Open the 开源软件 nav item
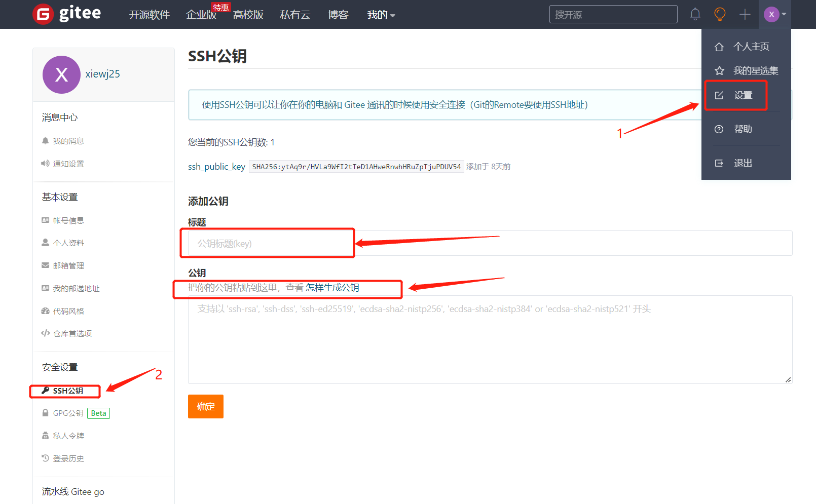The image size is (816, 504). click(x=149, y=15)
